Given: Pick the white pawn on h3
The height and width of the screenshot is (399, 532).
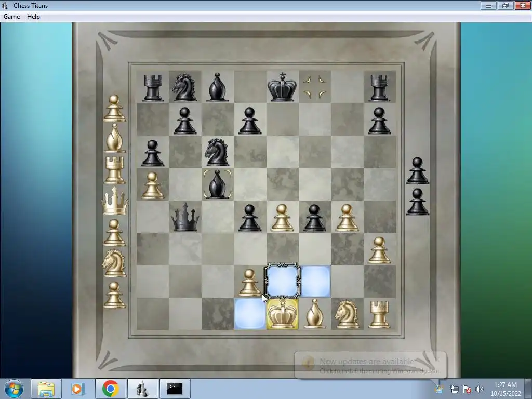Looking at the screenshot, I should point(379,250).
